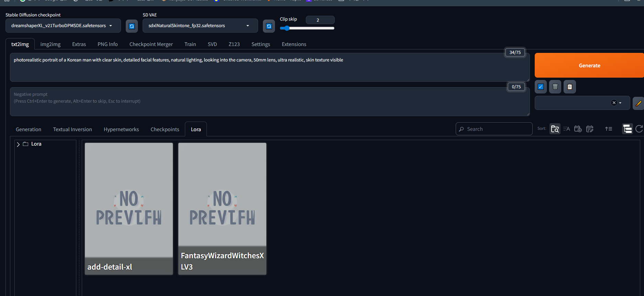The image size is (644, 296).
Task: Sort Lora cards by date modified
Action: point(590,129)
